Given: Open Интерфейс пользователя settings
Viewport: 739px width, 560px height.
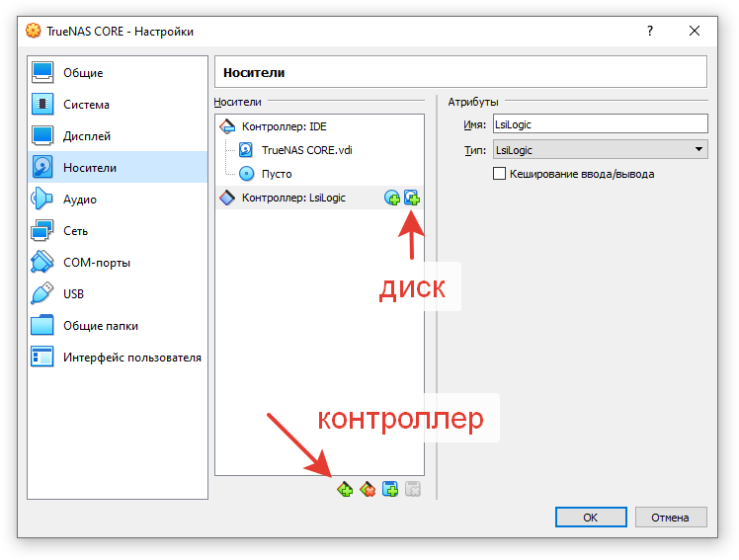Looking at the screenshot, I should coord(118,357).
